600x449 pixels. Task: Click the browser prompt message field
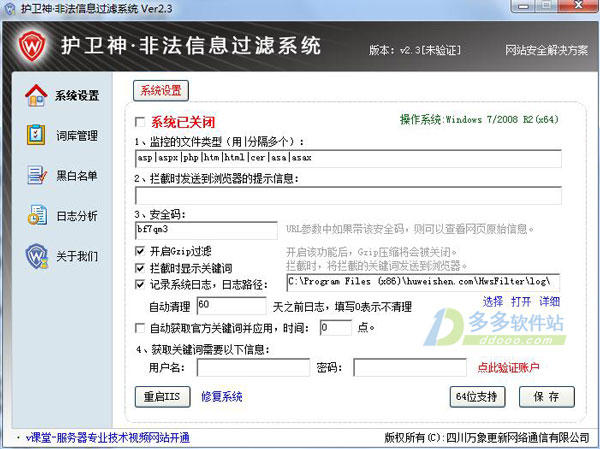[348, 195]
